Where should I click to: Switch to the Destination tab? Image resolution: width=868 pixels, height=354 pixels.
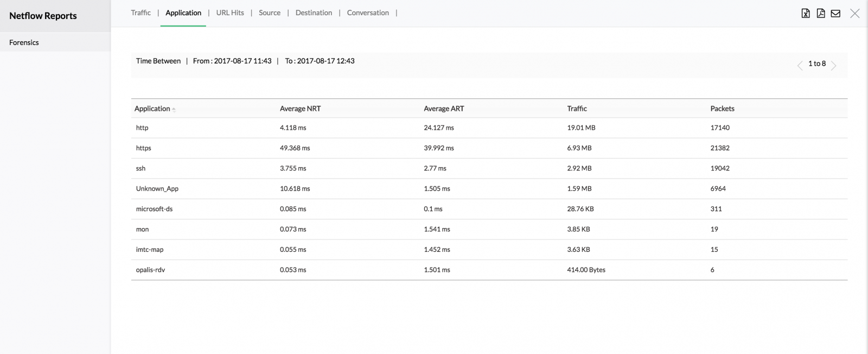[314, 13]
